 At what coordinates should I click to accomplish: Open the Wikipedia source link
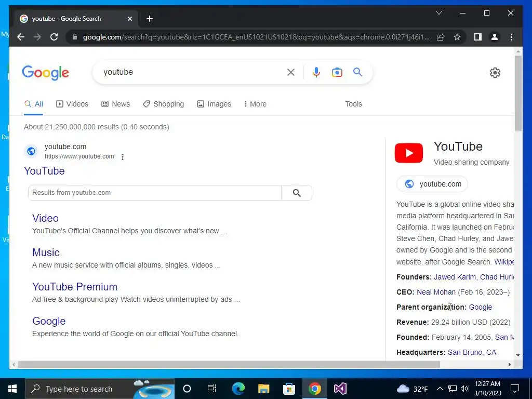click(504, 262)
